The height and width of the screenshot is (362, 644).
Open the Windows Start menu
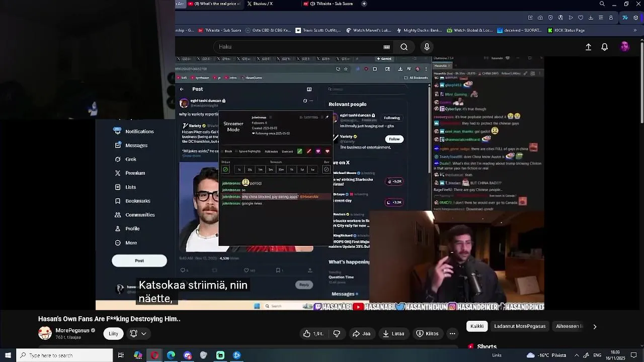point(8,355)
